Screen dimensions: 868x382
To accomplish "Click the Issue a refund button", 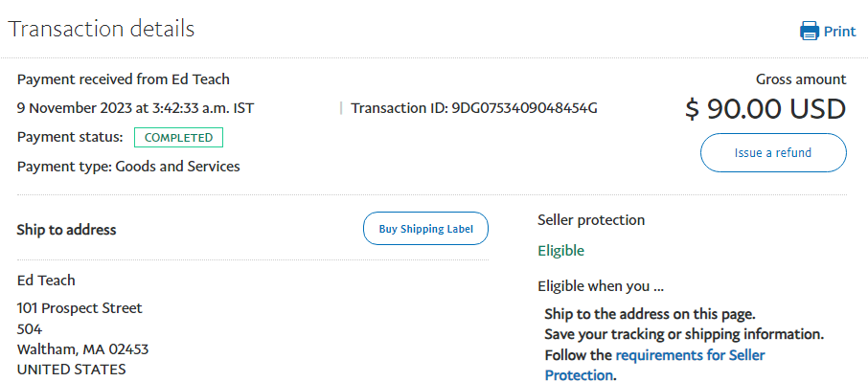I will 773,152.
